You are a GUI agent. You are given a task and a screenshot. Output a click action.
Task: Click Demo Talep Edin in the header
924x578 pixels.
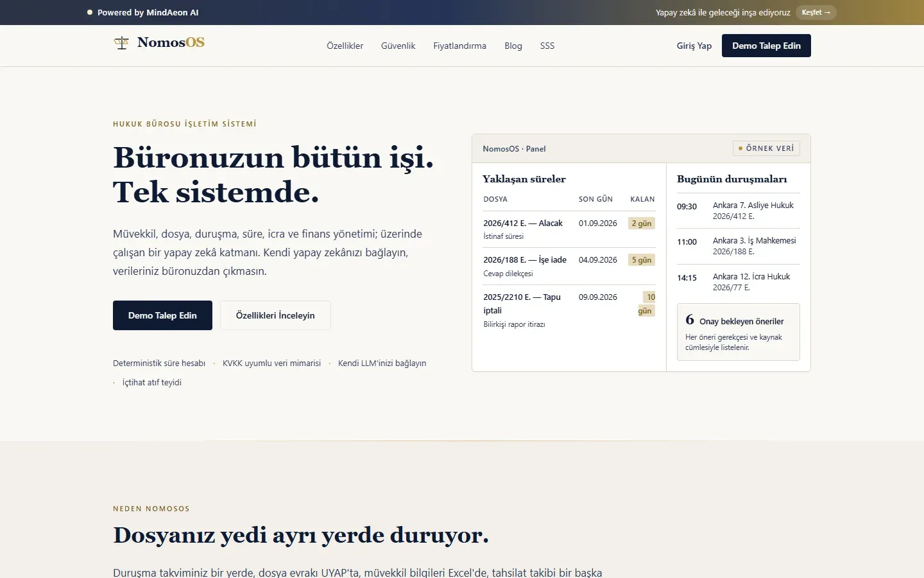pyautogui.click(x=766, y=46)
